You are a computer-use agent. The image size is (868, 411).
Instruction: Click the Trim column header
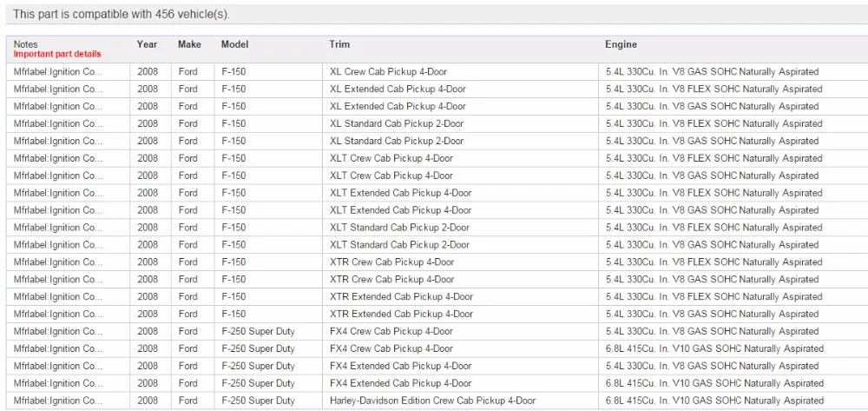click(x=339, y=44)
